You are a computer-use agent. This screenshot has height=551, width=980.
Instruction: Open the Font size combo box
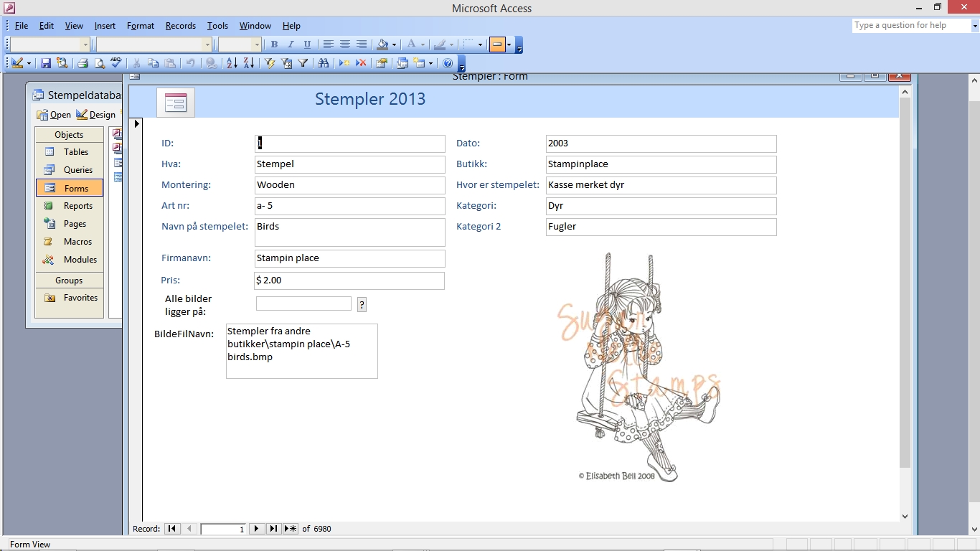click(240, 44)
